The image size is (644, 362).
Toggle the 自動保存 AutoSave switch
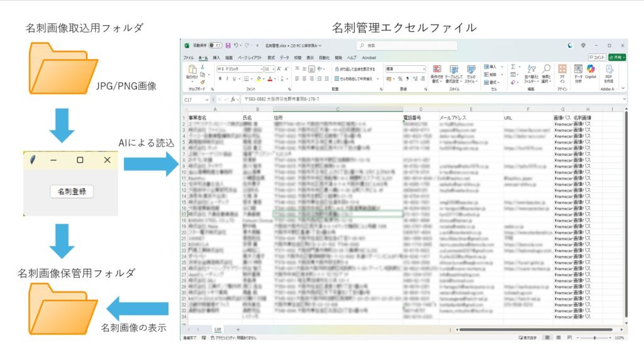[x=214, y=45]
